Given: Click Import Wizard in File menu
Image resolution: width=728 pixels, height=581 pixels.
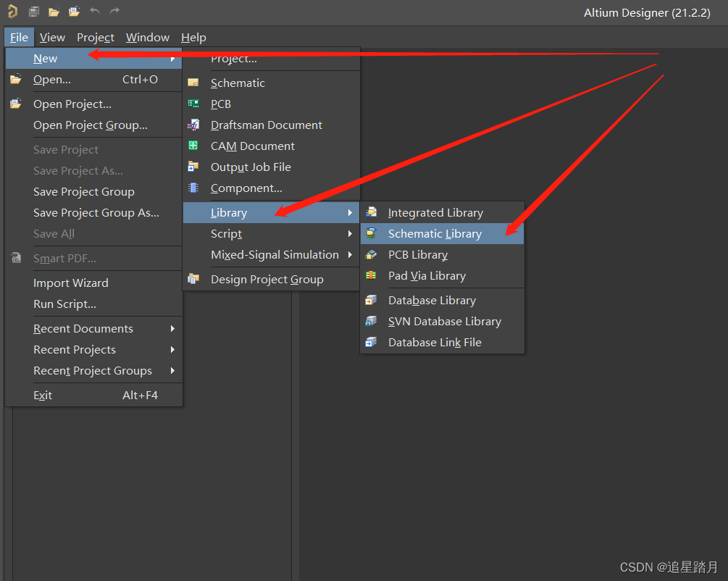Looking at the screenshot, I should click(x=71, y=283).
